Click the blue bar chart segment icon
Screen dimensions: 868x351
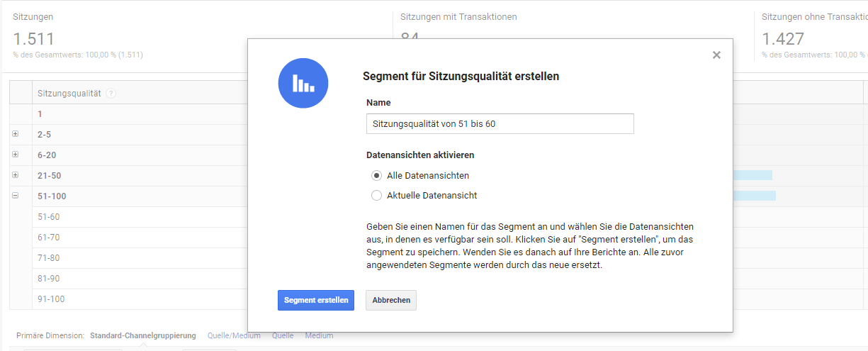pos(303,84)
